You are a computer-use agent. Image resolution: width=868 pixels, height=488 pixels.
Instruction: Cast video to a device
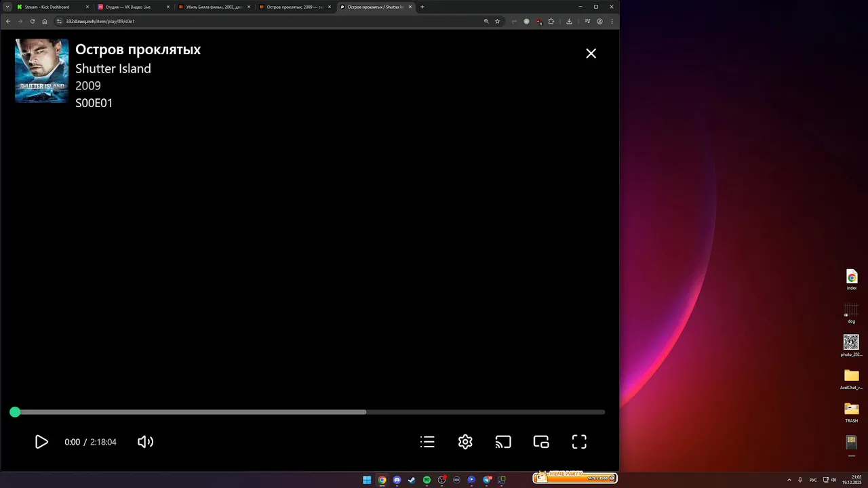pyautogui.click(x=503, y=442)
